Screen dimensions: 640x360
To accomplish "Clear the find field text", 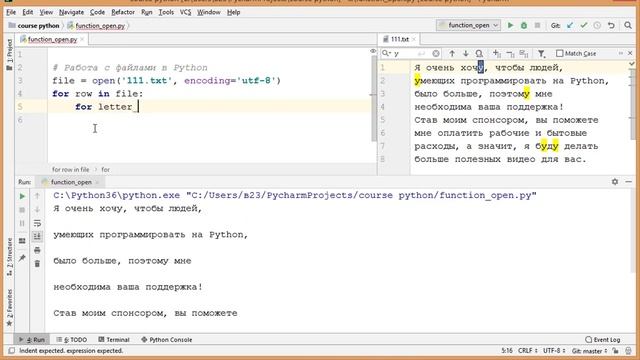I will pyautogui.click(x=436, y=53).
